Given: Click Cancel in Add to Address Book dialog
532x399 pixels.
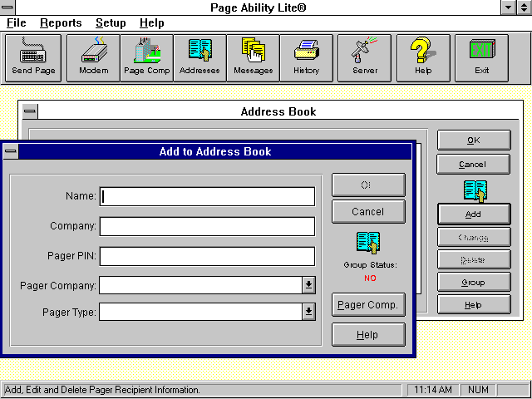Looking at the screenshot, I should coord(368,212).
